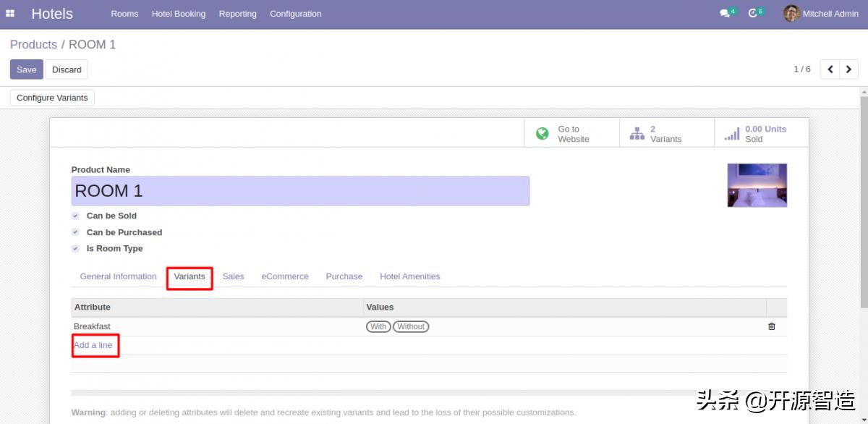Viewport: 868px width, 424px height.
Task: Open the conversations chat icon
Action: (725, 14)
